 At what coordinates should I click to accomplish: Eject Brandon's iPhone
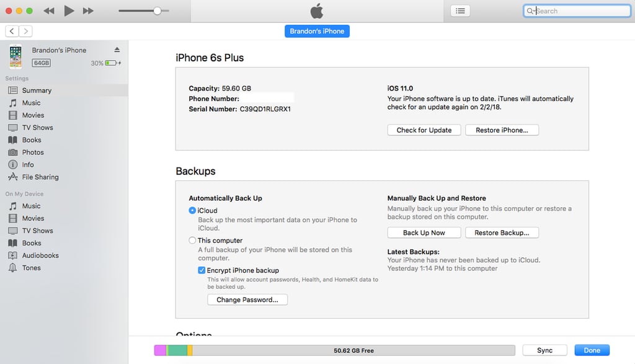[x=117, y=50]
